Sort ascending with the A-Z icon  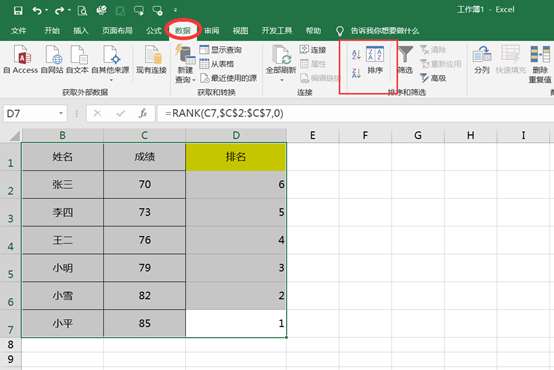[356, 54]
